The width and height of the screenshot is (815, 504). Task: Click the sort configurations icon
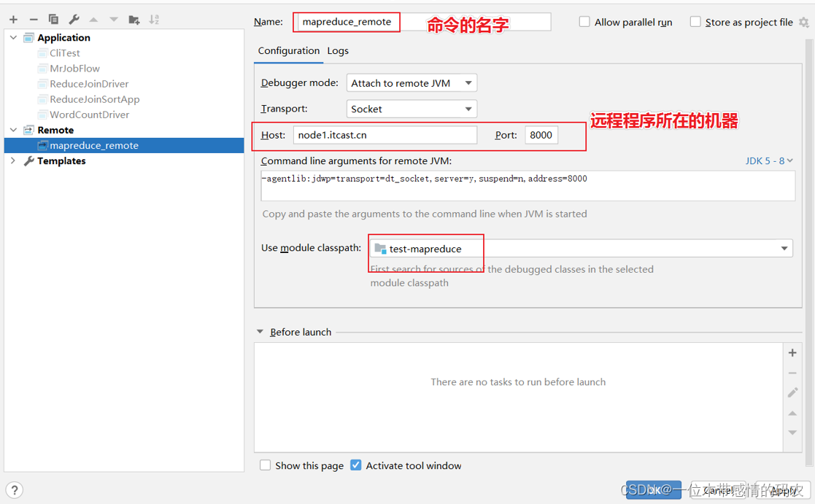pos(154,20)
